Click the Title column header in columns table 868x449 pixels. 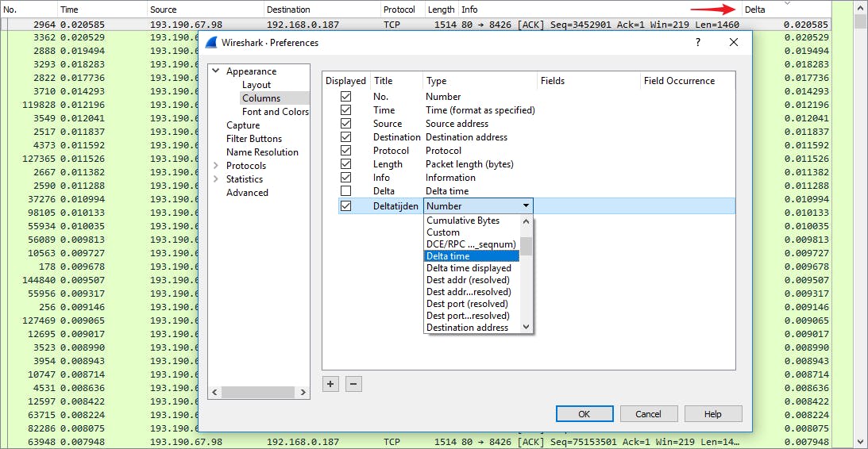[x=397, y=81]
